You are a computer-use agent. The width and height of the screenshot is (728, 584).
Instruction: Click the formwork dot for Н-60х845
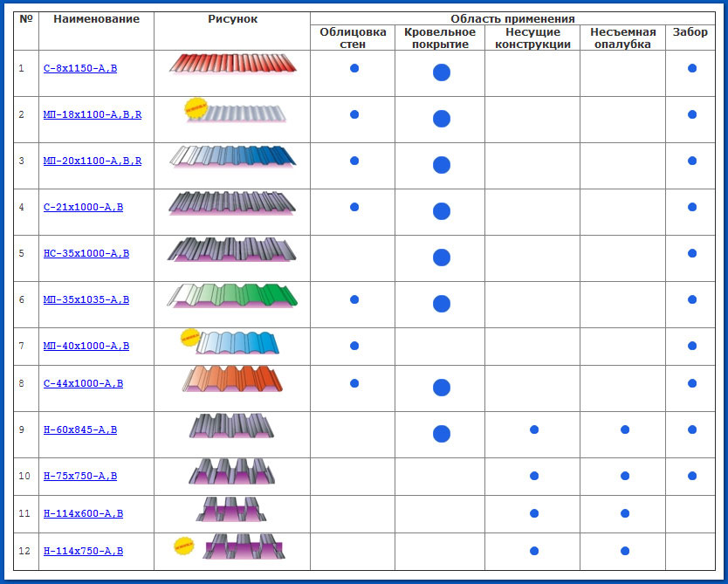pyautogui.click(x=625, y=429)
